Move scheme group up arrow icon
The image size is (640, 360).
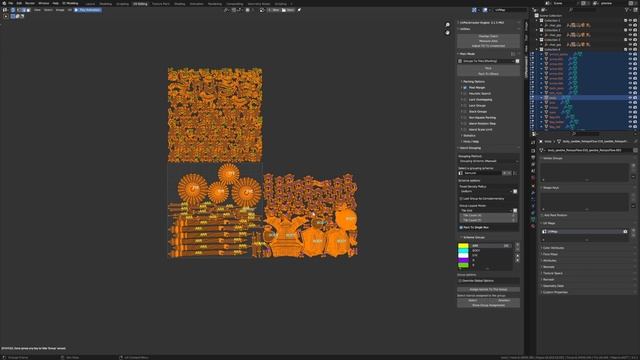point(517,256)
